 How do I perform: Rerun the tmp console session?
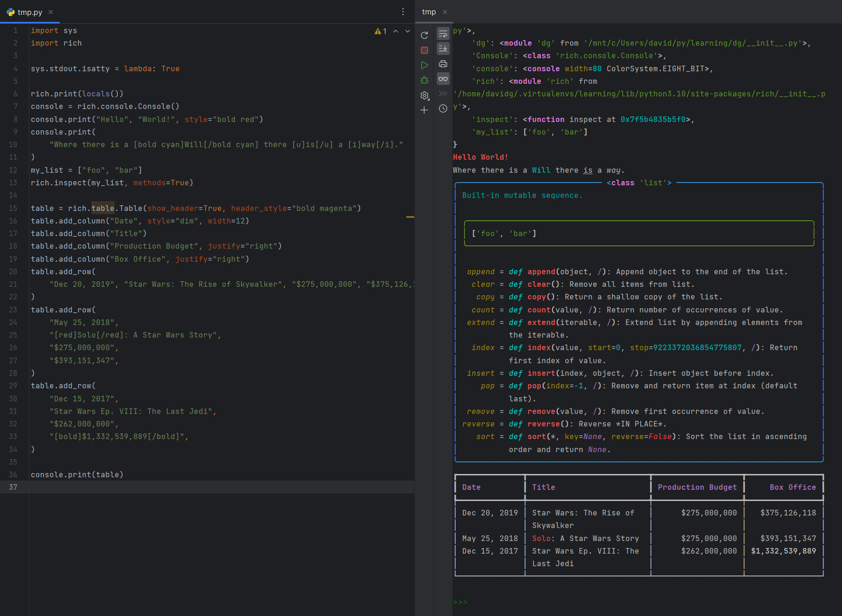coord(424,35)
